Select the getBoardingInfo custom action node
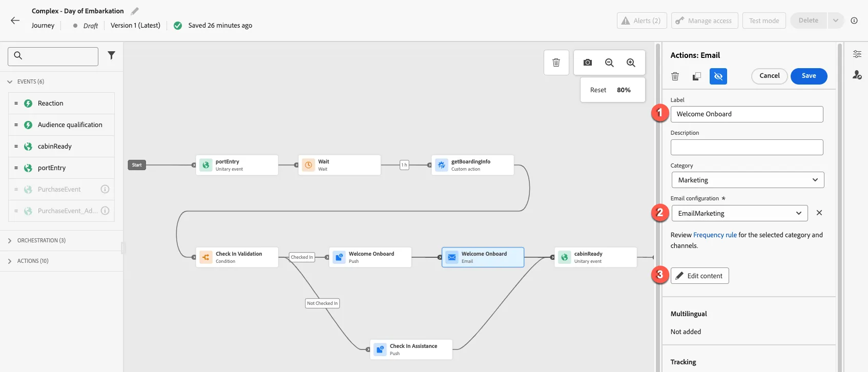868x372 pixels. 473,165
